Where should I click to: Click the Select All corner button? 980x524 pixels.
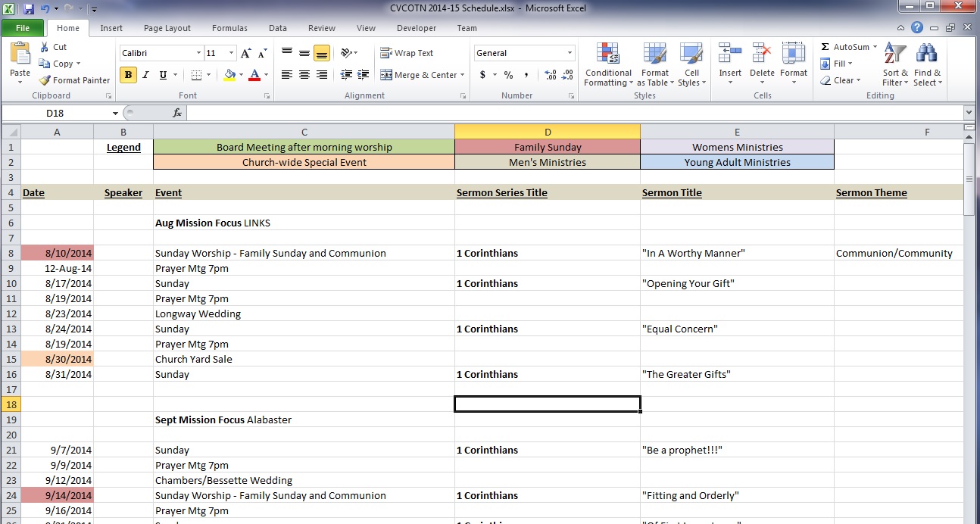pyautogui.click(x=11, y=132)
